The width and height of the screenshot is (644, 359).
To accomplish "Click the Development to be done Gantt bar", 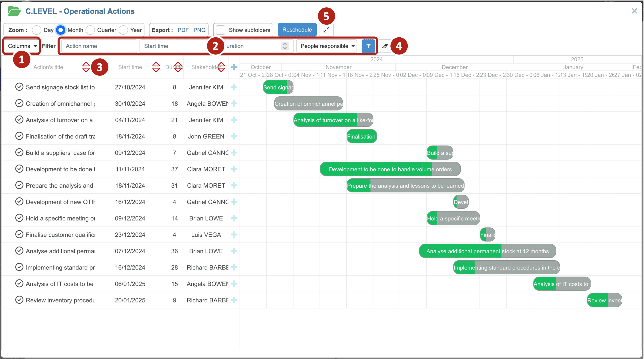I will pos(390,169).
